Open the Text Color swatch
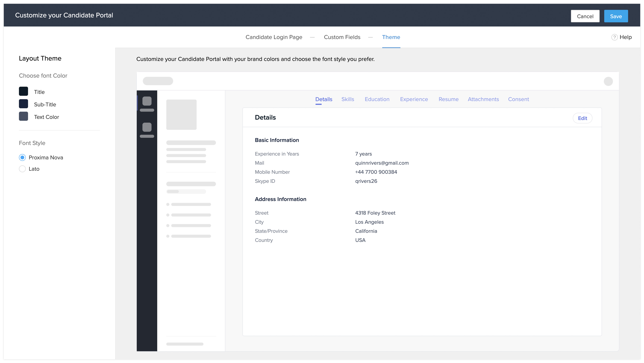 [23, 116]
